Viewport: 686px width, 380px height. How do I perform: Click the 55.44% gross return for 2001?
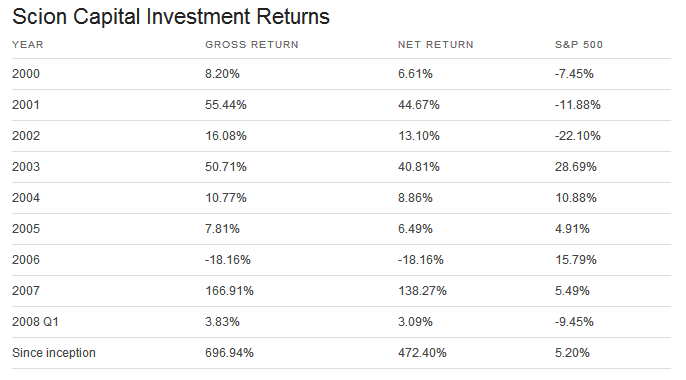[226, 105]
